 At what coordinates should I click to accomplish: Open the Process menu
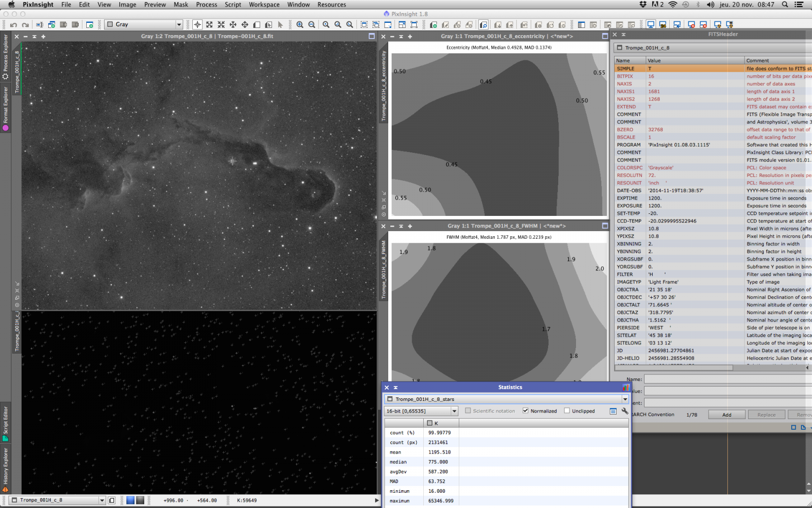(207, 5)
